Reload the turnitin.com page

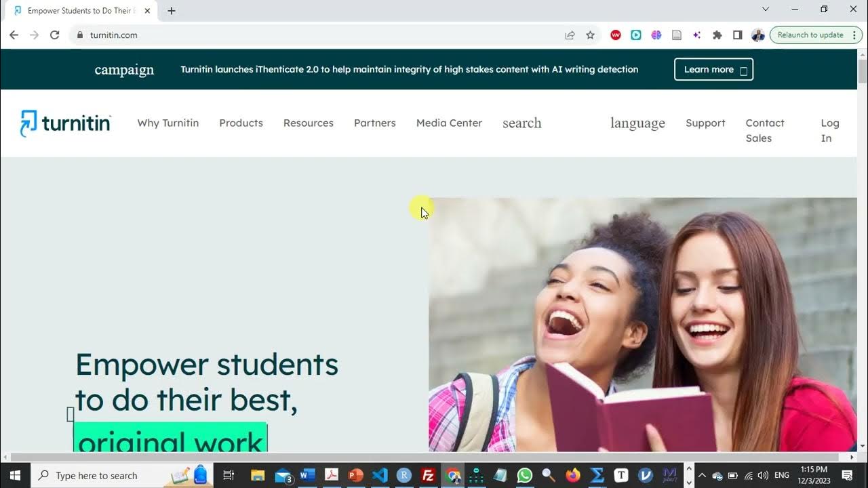[x=54, y=35]
